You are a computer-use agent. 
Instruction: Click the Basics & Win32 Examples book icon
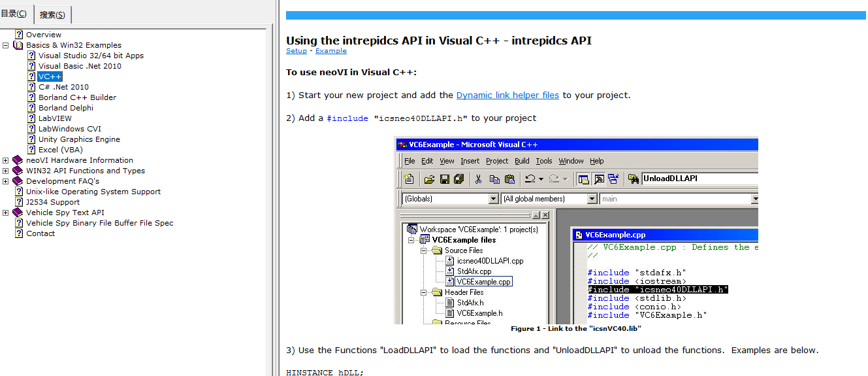(x=18, y=45)
